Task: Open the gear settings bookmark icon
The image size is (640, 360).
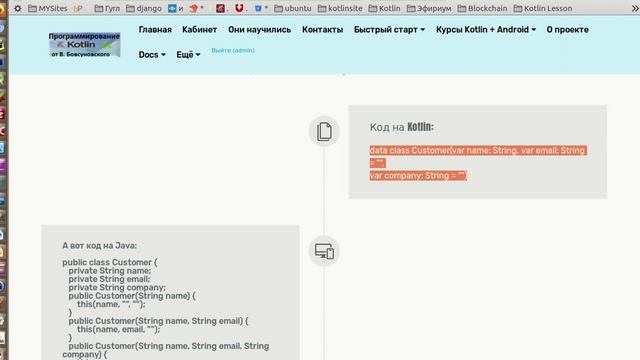Action: coord(18,8)
